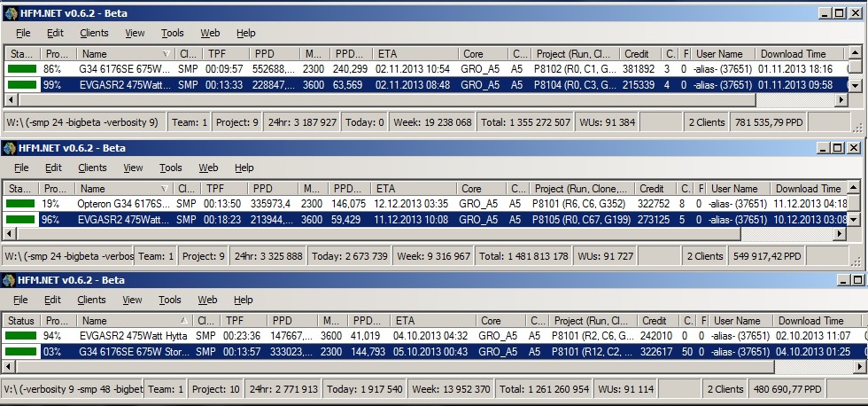Open File menu in top HFM.NET window
868x406 pixels.
pos(23,33)
